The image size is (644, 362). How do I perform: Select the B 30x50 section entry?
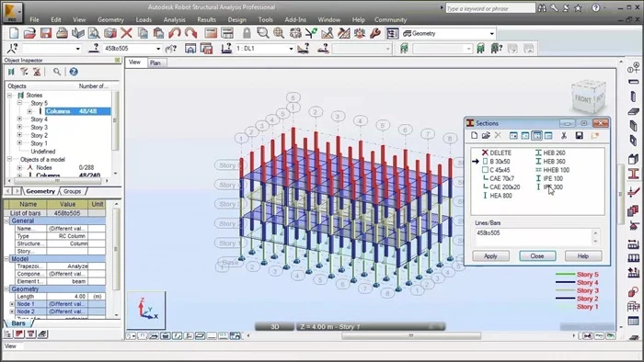pos(500,161)
